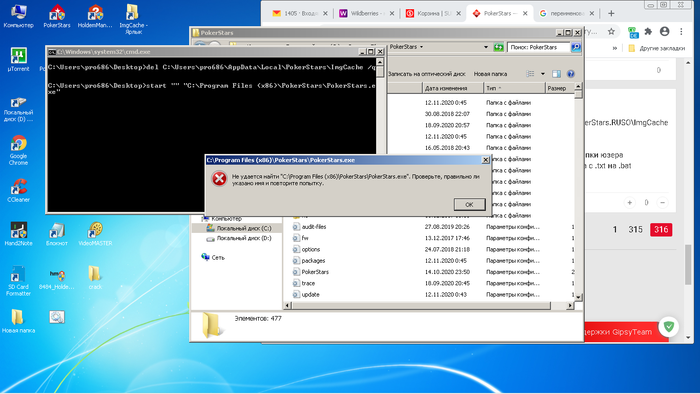Screen dimensions: 700x394
Task: Click Новая папка in Explorer toolbar
Action: tap(490, 74)
